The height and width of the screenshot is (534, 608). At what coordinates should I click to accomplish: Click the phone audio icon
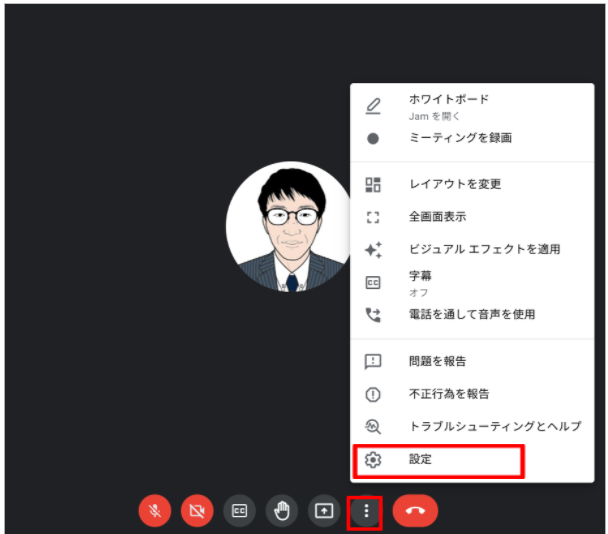pos(373,315)
